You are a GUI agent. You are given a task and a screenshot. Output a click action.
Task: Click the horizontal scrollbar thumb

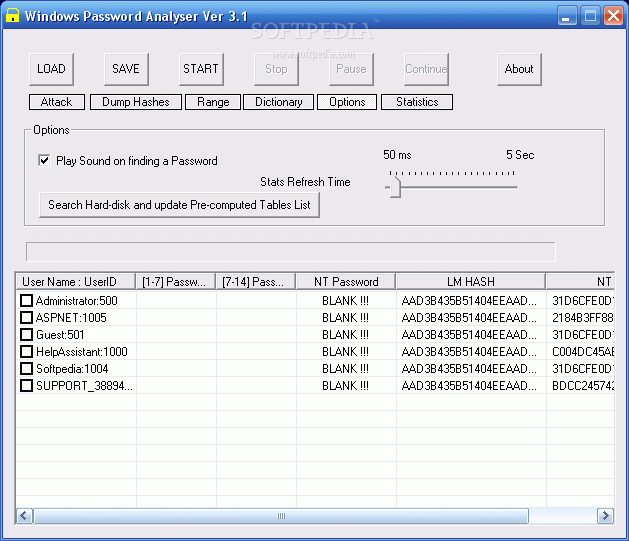281,516
